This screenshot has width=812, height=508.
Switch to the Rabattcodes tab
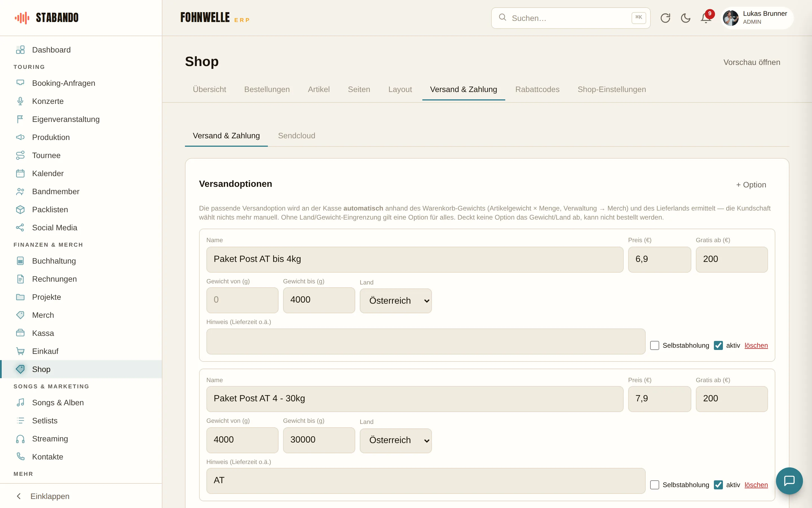tap(537, 89)
